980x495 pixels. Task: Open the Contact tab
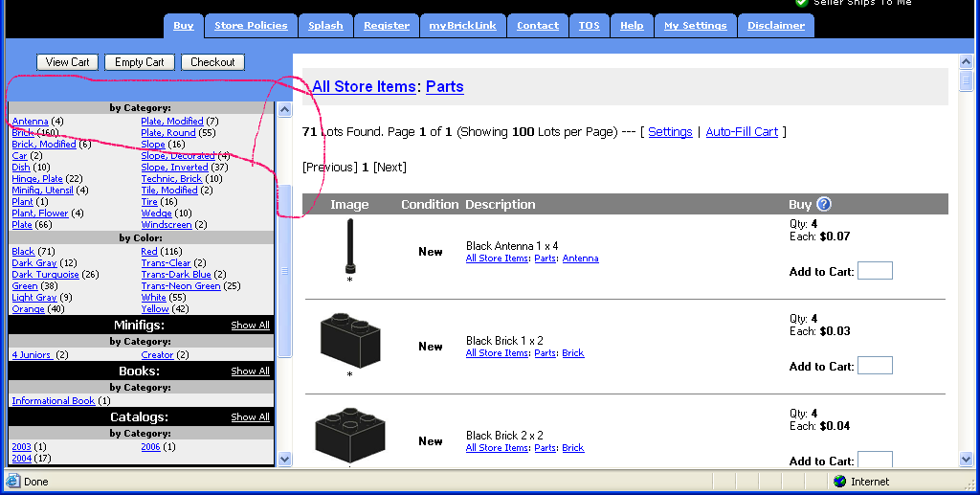click(x=538, y=26)
